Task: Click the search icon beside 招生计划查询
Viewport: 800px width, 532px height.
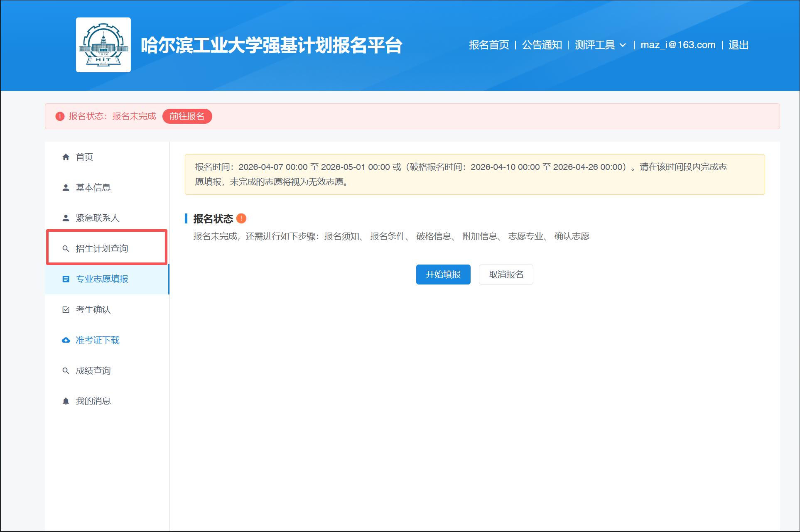Action: coord(66,249)
